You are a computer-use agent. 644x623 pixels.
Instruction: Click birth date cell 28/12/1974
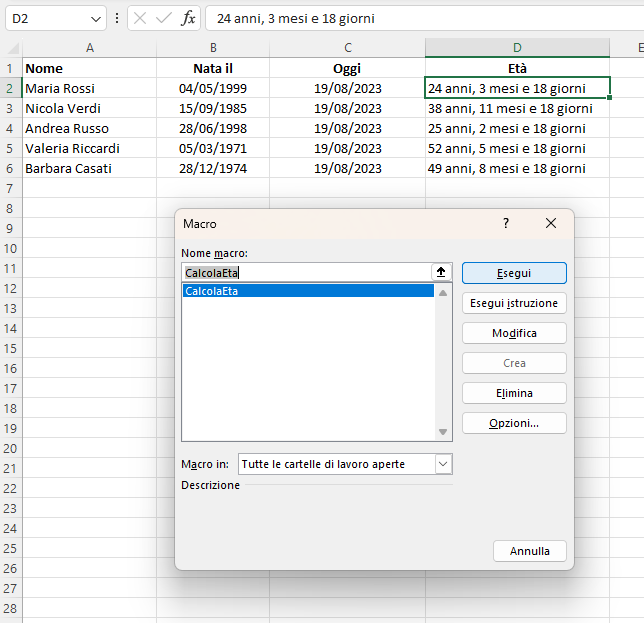[213, 168]
